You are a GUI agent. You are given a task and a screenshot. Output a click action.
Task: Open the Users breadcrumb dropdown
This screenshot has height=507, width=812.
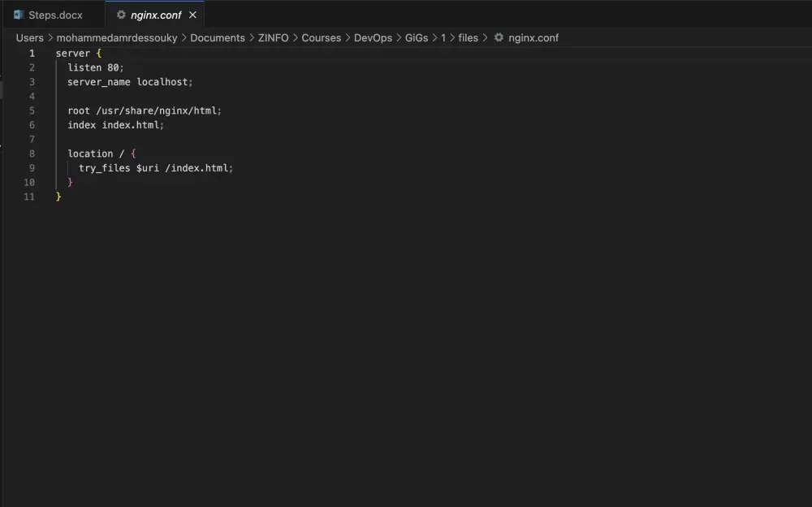pyautogui.click(x=29, y=37)
